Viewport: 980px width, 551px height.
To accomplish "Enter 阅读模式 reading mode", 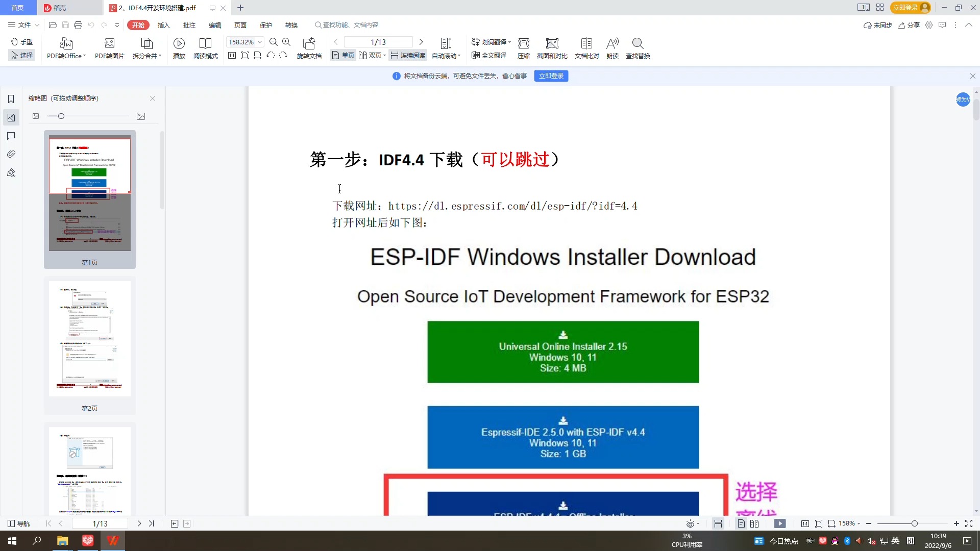I will [x=206, y=48].
